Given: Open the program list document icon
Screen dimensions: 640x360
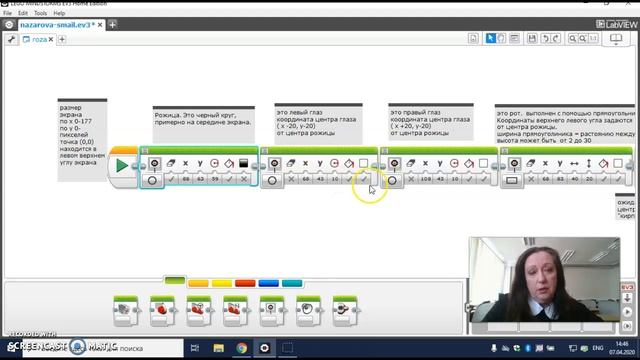Looking at the screenshot, I should tap(473, 39).
